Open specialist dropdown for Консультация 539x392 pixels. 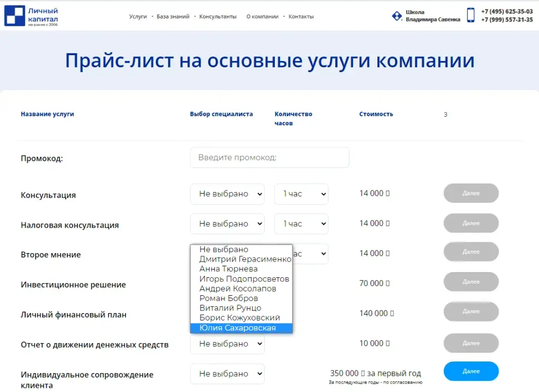[227, 194]
